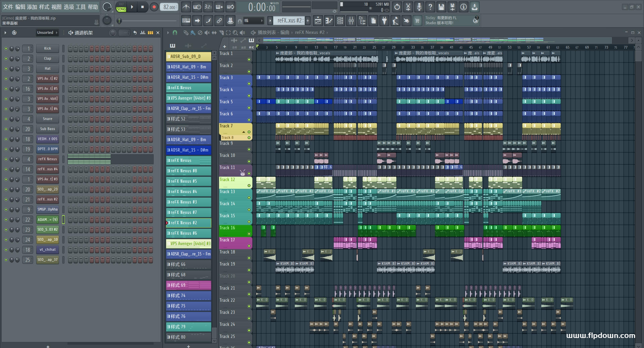Click the Sub Bass channel button
This screenshot has height=348, width=644.
pyautogui.click(x=48, y=129)
